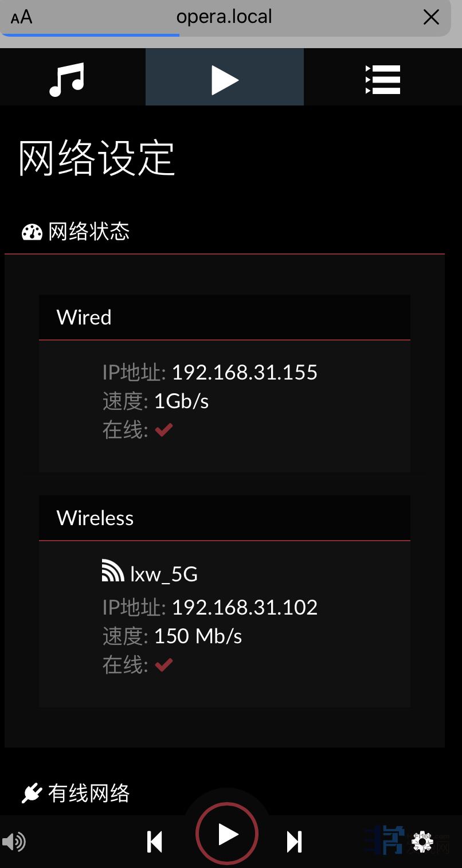This screenshot has height=868, width=462.
Task: Tap the opera.local address bar
Action: click(x=224, y=17)
